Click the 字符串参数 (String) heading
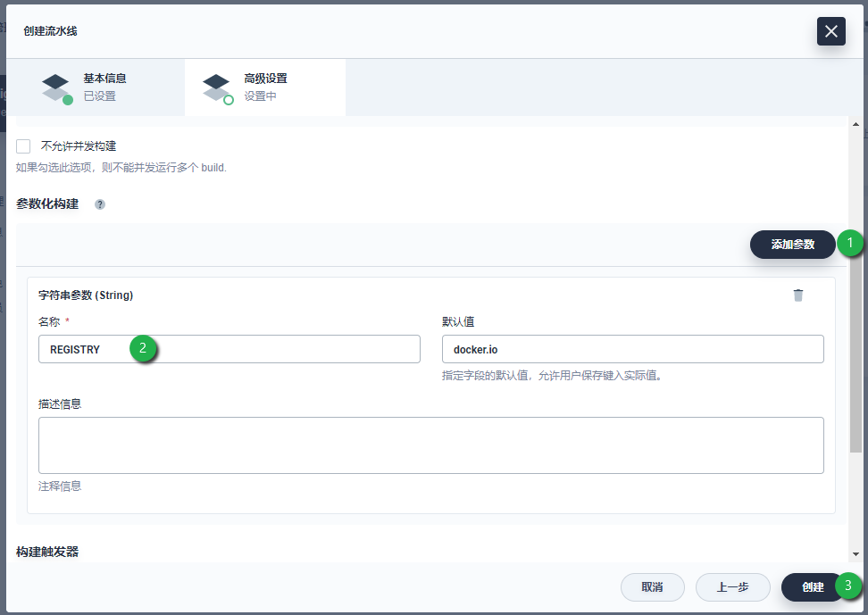This screenshot has height=615, width=868. (x=86, y=295)
